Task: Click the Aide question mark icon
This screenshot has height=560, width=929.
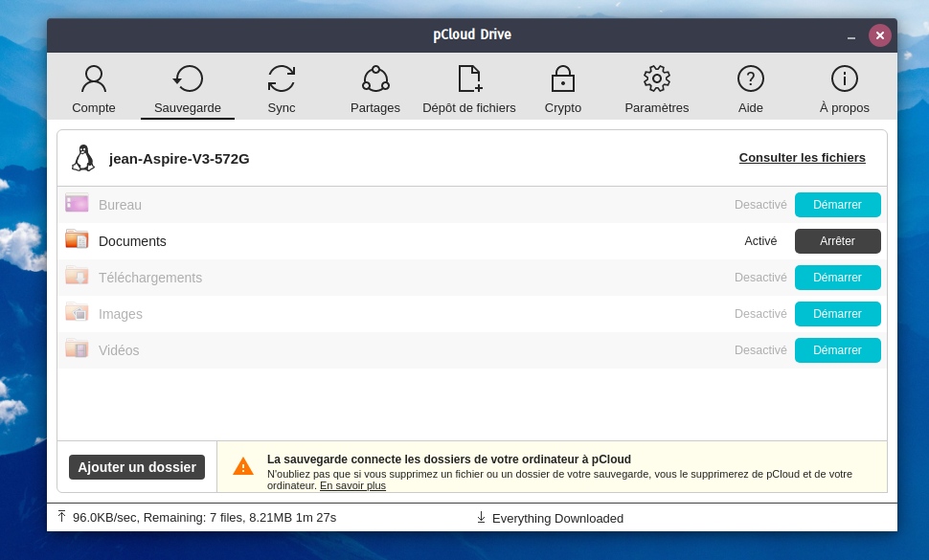Action: click(751, 79)
